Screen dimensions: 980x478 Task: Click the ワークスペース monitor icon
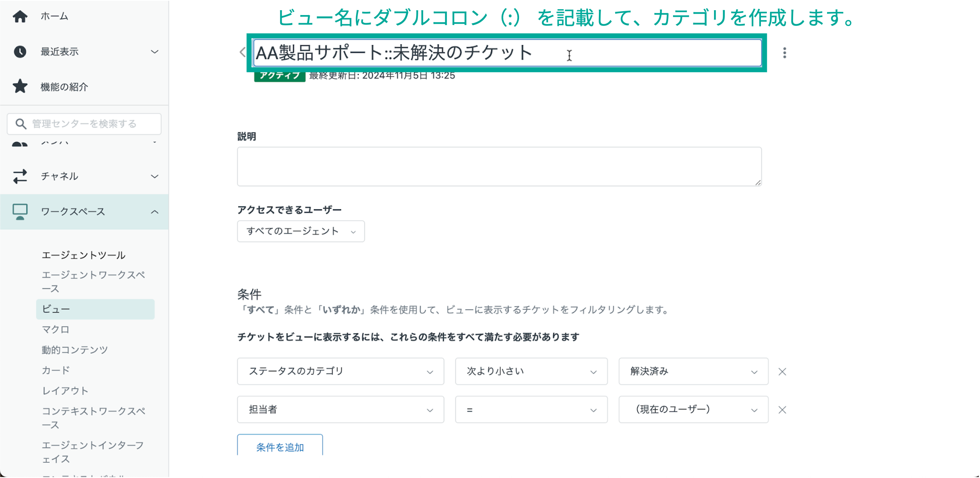coord(20,212)
